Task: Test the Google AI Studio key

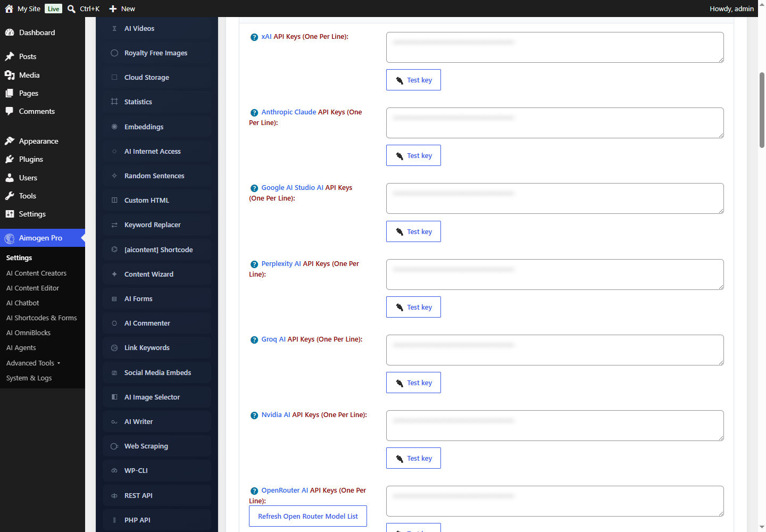Action: pyautogui.click(x=413, y=231)
